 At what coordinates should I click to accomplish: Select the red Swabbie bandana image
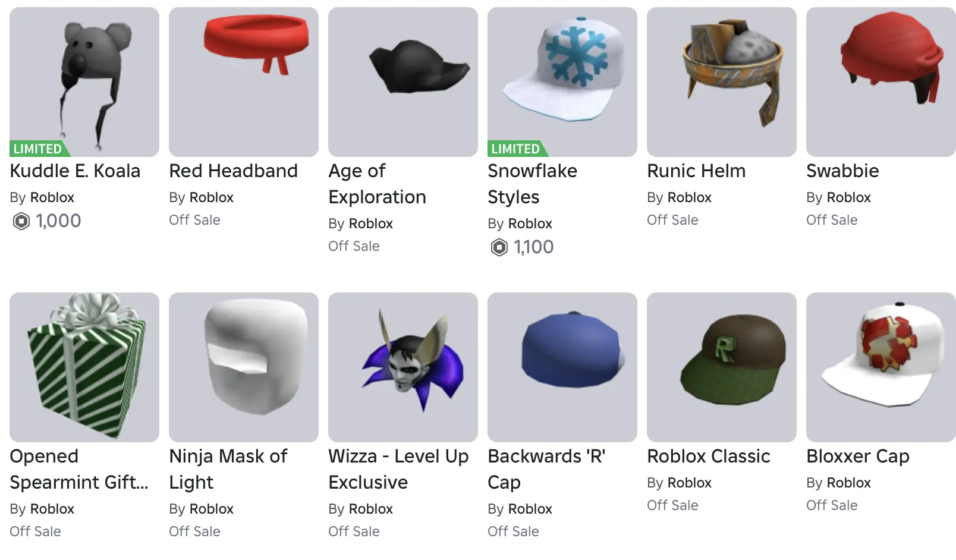click(881, 82)
